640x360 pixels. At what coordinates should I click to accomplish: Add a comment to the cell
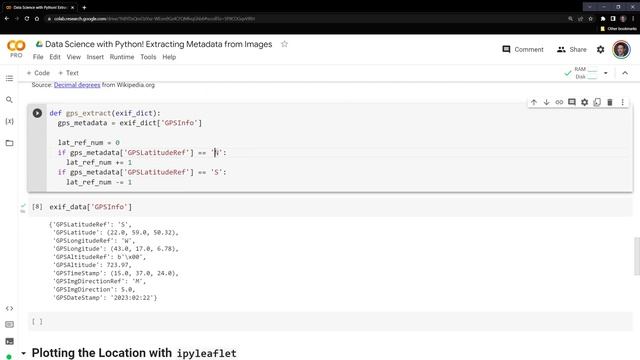click(x=572, y=102)
